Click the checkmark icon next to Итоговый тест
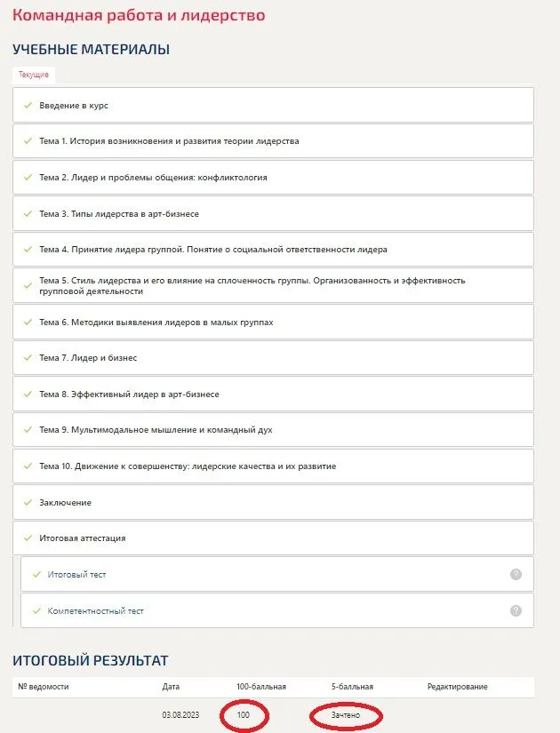The image size is (560, 733). tap(36, 575)
